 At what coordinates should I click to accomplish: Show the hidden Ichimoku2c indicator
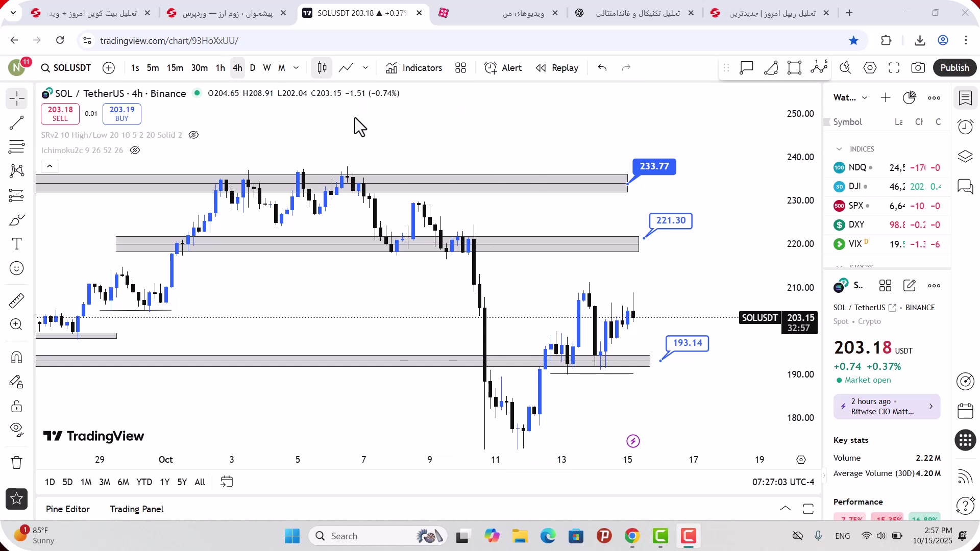pos(135,151)
